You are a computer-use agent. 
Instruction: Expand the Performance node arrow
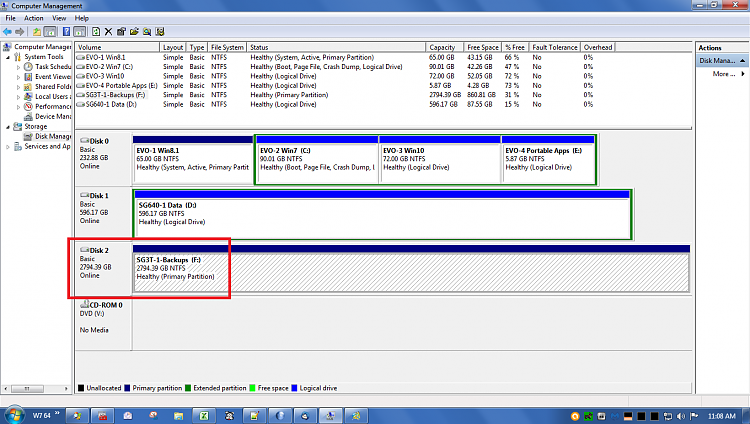point(19,107)
